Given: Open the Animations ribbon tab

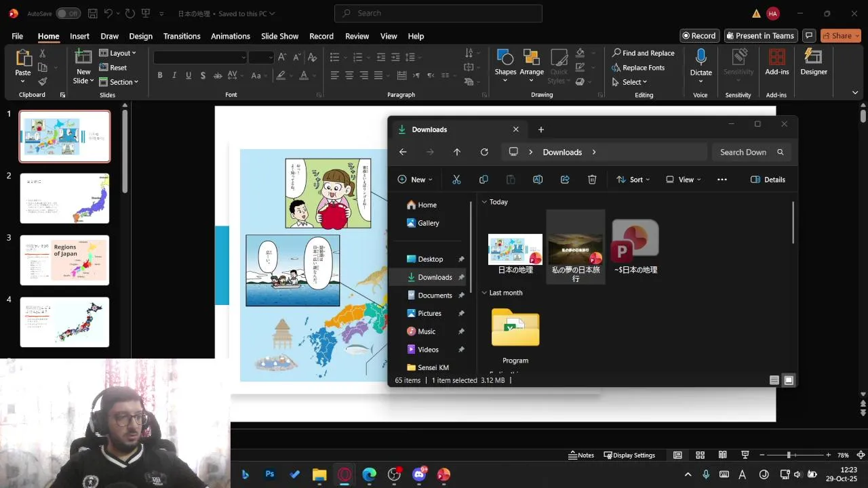Looking at the screenshot, I should point(231,36).
